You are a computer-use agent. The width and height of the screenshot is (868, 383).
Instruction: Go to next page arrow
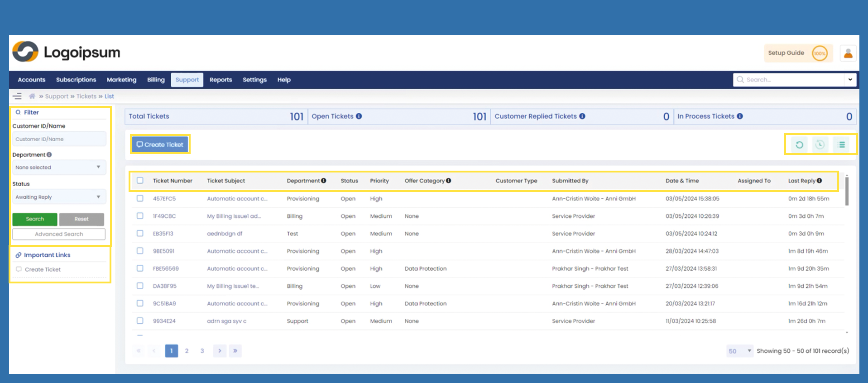tap(220, 351)
